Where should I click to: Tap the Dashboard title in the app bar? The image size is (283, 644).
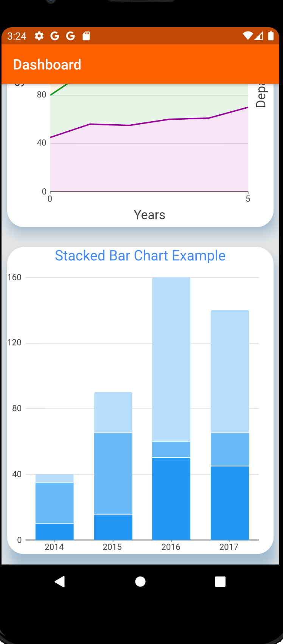[47, 64]
